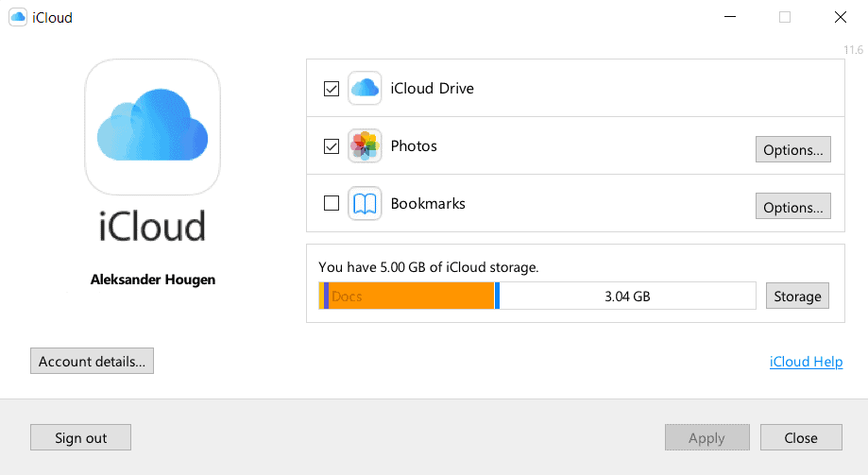Maximize the iCloud window
Screen dimensions: 868x475
785,17
